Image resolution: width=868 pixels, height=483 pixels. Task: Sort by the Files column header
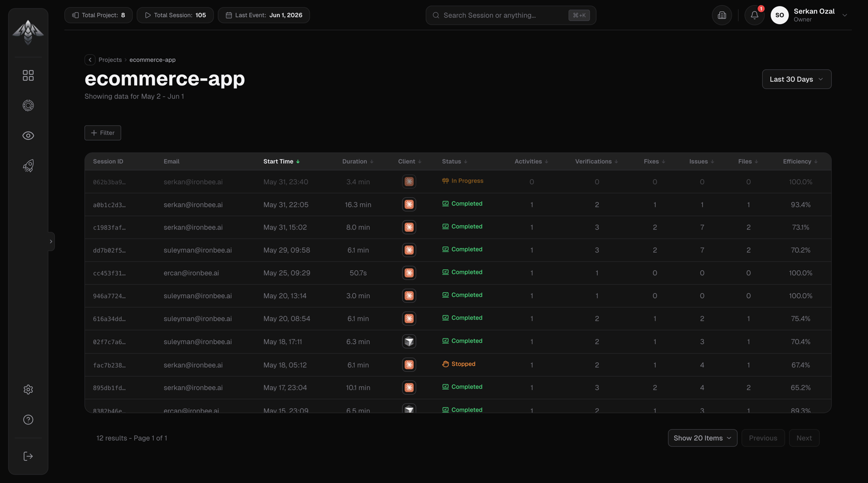click(748, 162)
